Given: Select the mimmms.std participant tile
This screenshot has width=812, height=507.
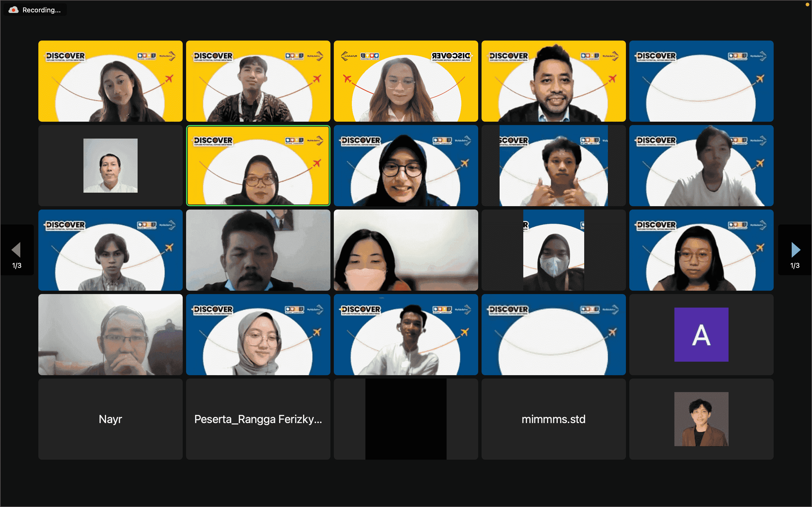Looking at the screenshot, I should (x=553, y=419).
